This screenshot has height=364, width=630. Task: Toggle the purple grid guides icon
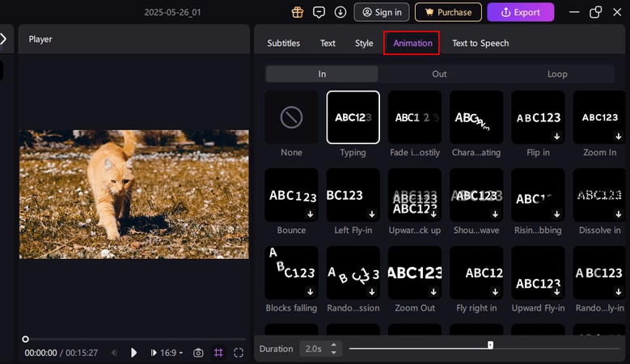pos(218,353)
